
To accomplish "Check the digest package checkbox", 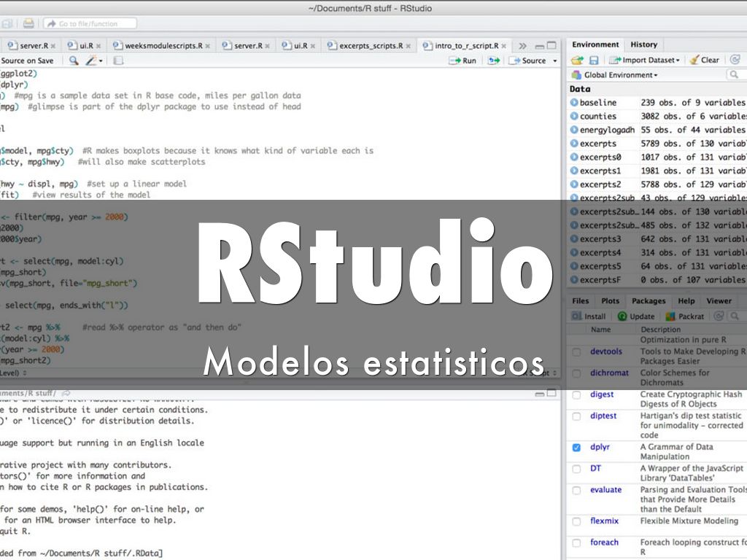I will coord(576,394).
